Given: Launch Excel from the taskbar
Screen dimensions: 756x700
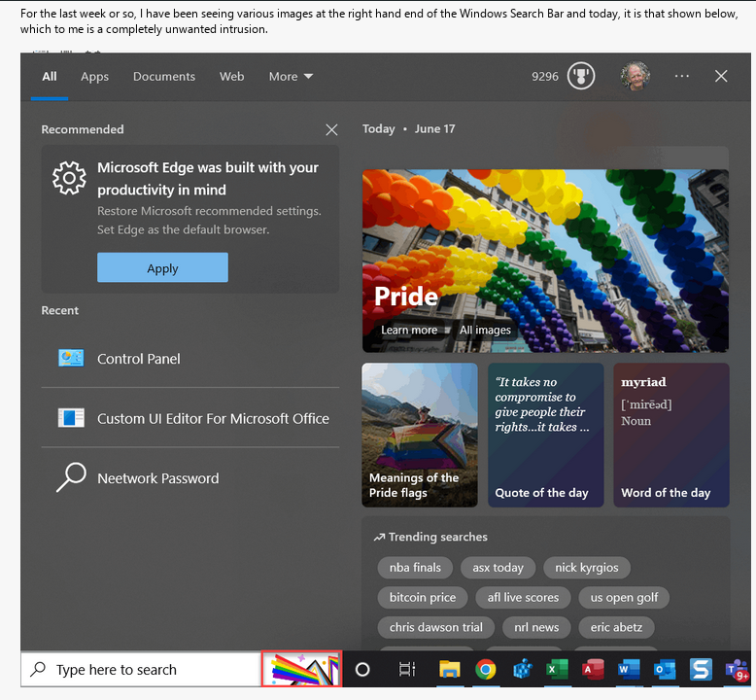Looking at the screenshot, I should tap(557, 670).
